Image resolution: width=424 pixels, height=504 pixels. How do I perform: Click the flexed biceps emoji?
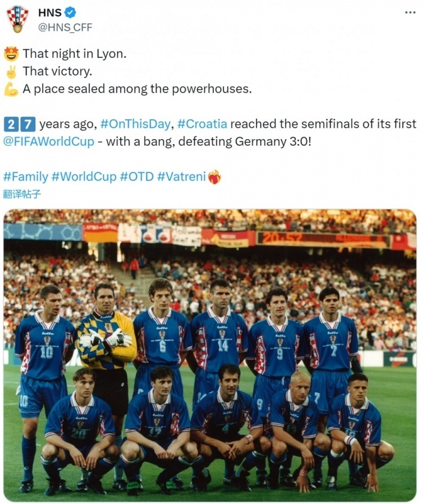pyautogui.click(x=11, y=89)
